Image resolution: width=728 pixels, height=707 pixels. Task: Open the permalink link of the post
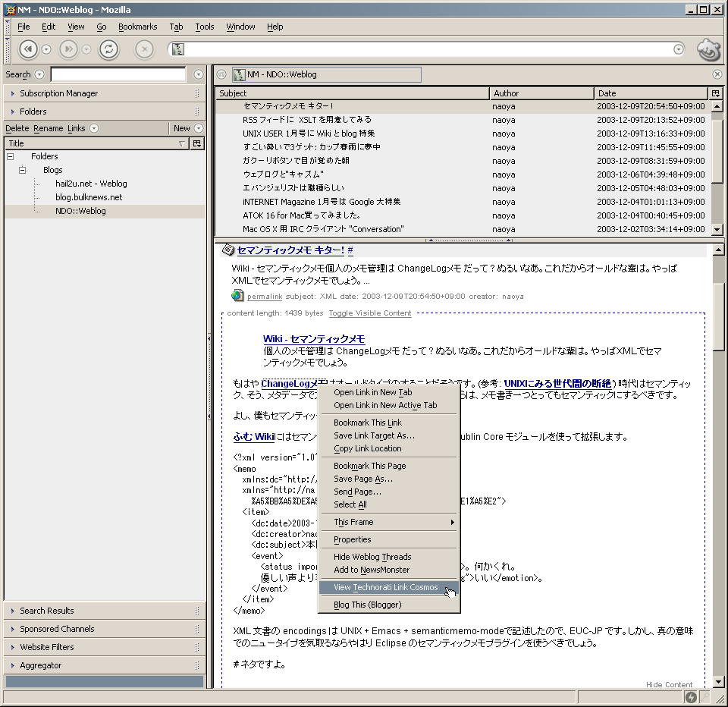pyautogui.click(x=264, y=296)
